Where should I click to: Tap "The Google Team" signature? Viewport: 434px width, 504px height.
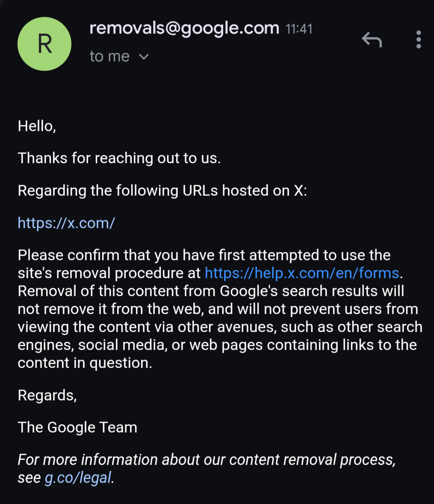tap(77, 427)
